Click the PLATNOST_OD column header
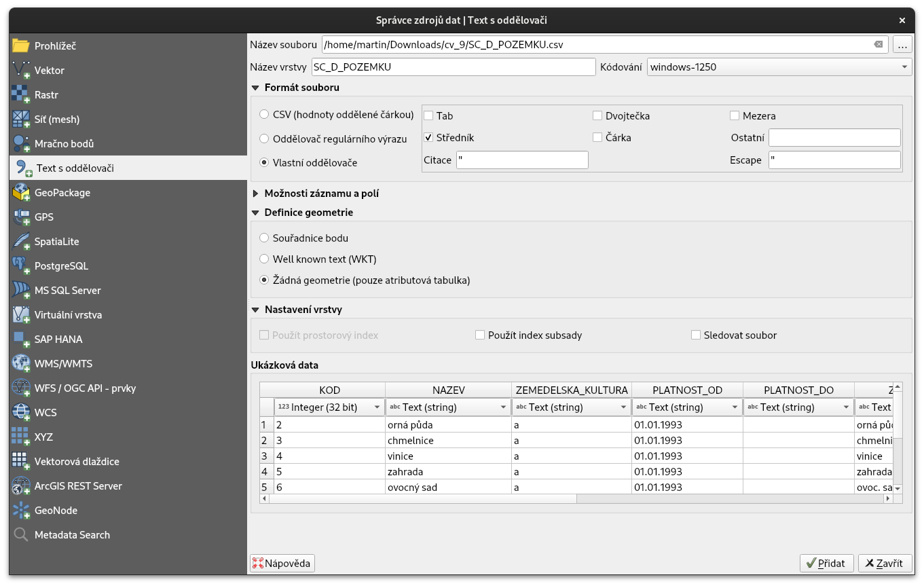 pyautogui.click(x=687, y=390)
